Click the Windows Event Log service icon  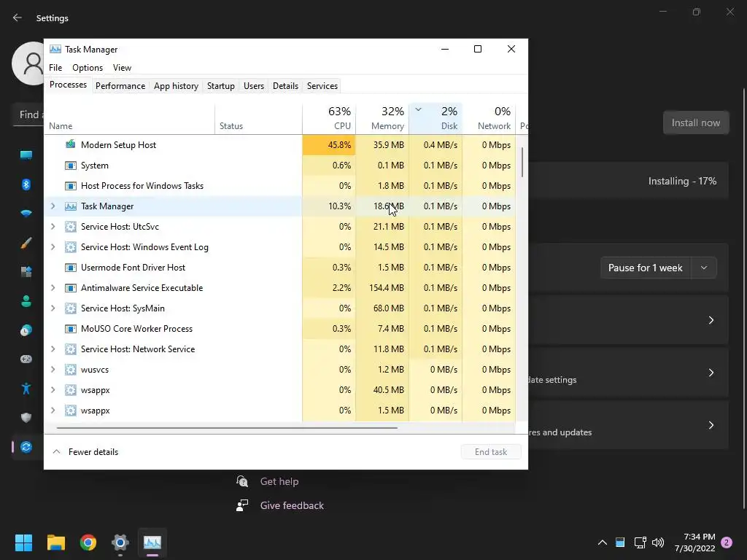point(71,247)
